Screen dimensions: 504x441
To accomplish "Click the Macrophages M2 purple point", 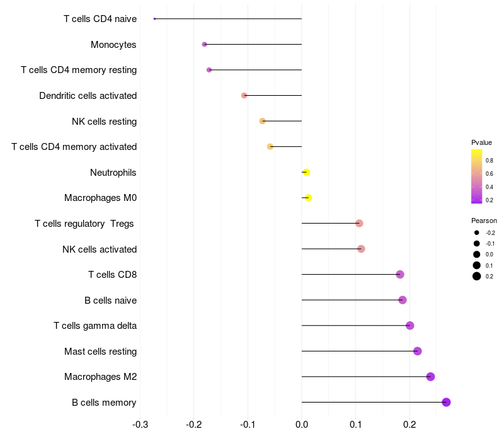I will pyautogui.click(x=430, y=377).
